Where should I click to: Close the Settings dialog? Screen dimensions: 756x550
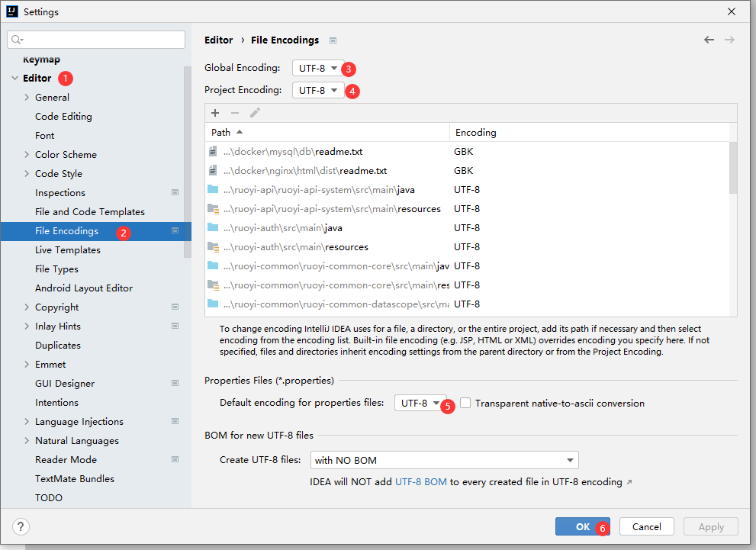732,11
